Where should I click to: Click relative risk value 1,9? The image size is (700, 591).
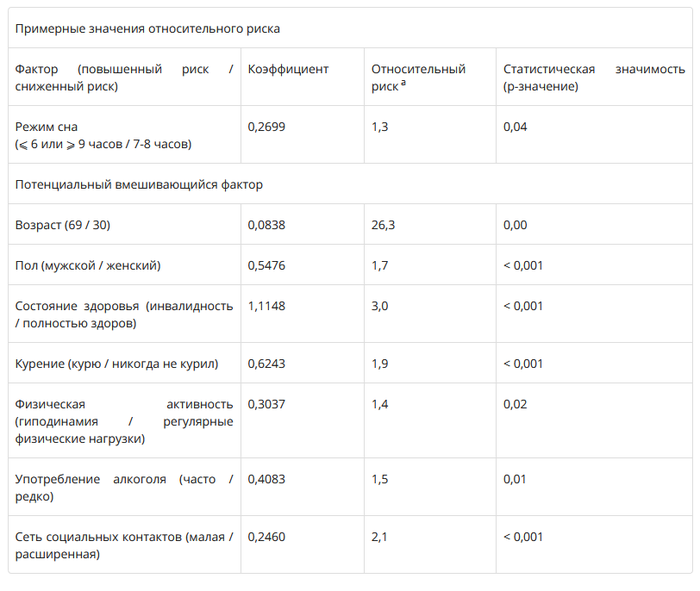380,363
